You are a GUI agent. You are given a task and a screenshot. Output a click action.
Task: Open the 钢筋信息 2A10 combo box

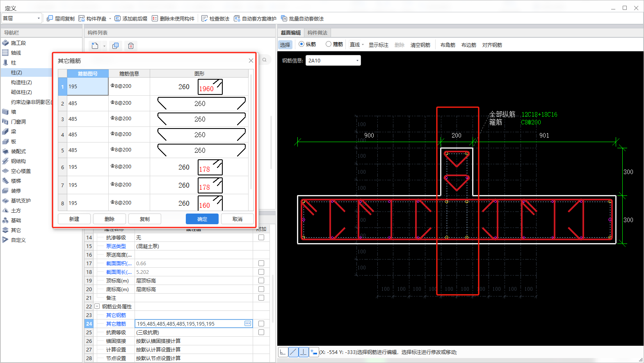point(333,60)
